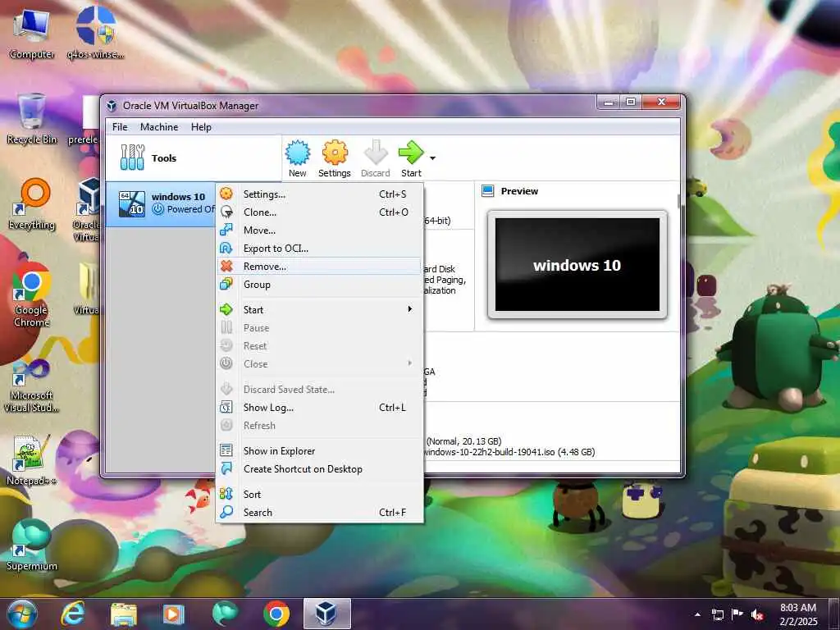Open Windows Explorer from the taskbar
840x630 pixels.
(123, 614)
